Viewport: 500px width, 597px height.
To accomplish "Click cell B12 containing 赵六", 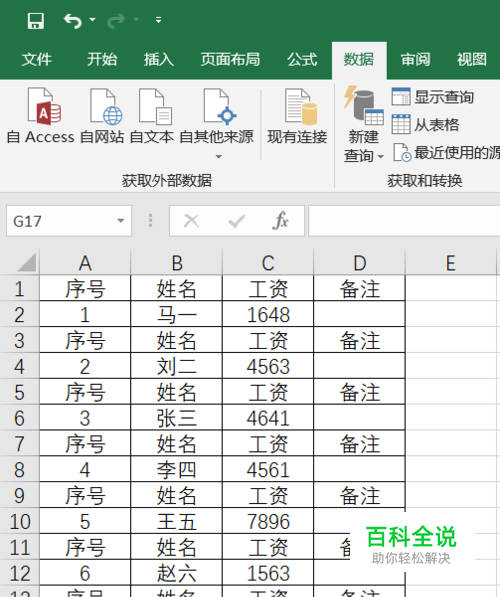I will point(176,573).
